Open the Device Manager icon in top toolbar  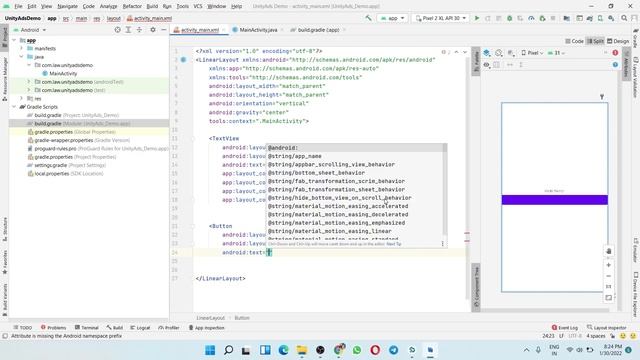[600, 18]
